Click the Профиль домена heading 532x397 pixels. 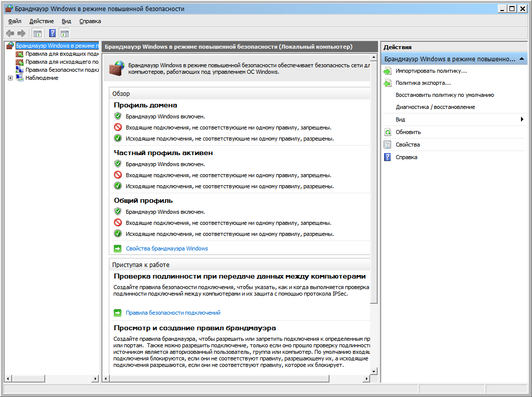point(145,105)
